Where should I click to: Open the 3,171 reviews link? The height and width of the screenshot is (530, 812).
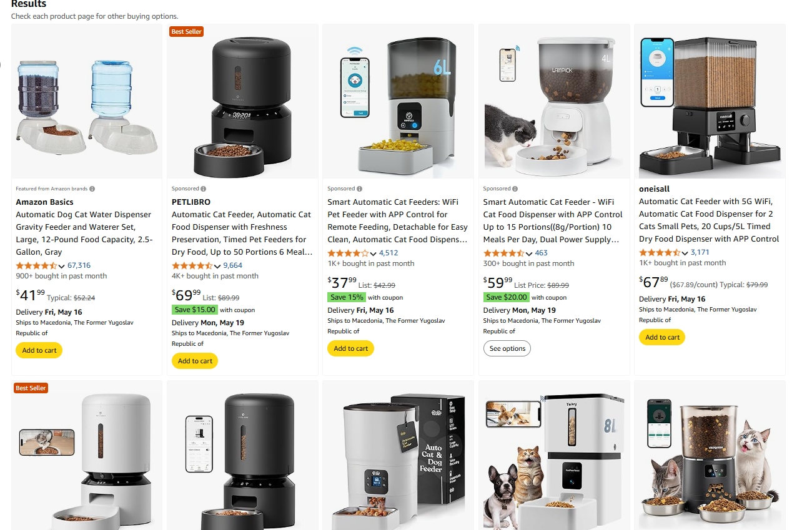(700, 253)
